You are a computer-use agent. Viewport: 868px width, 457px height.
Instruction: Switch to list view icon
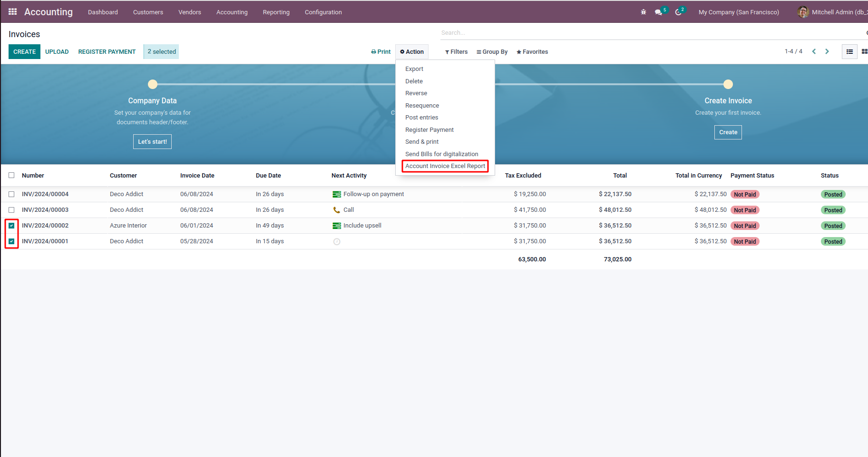click(849, 51)
